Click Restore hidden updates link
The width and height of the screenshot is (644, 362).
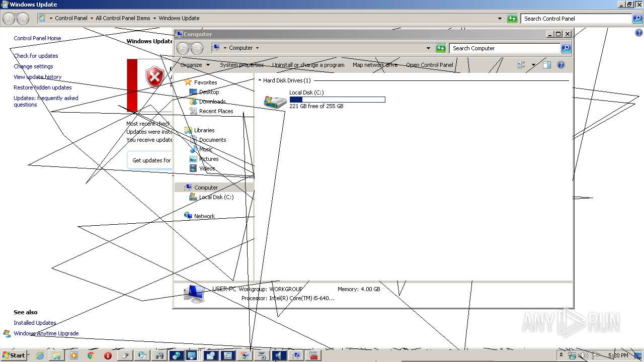click(x=43, y=87)
